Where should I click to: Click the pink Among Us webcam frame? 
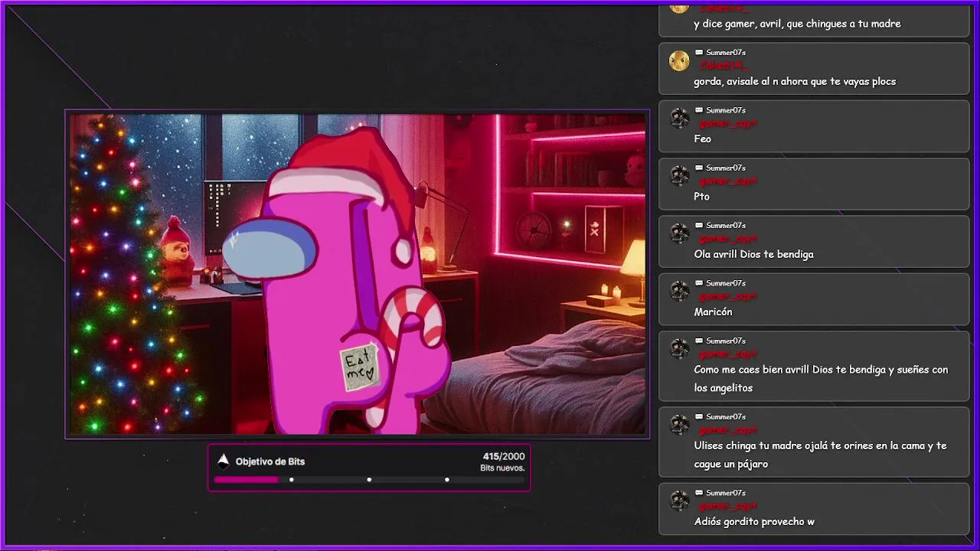[358, 274]
